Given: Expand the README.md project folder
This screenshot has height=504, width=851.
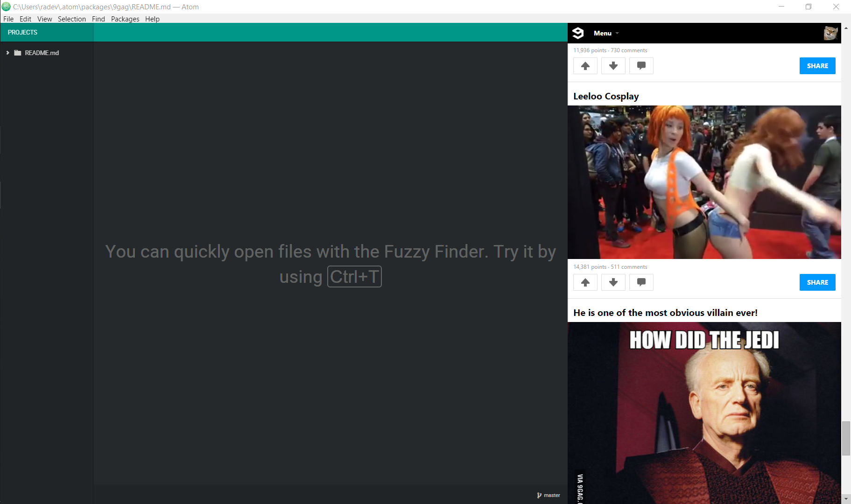Looking at the screenshot, I should pyautogui.click(x=7, y=53).
